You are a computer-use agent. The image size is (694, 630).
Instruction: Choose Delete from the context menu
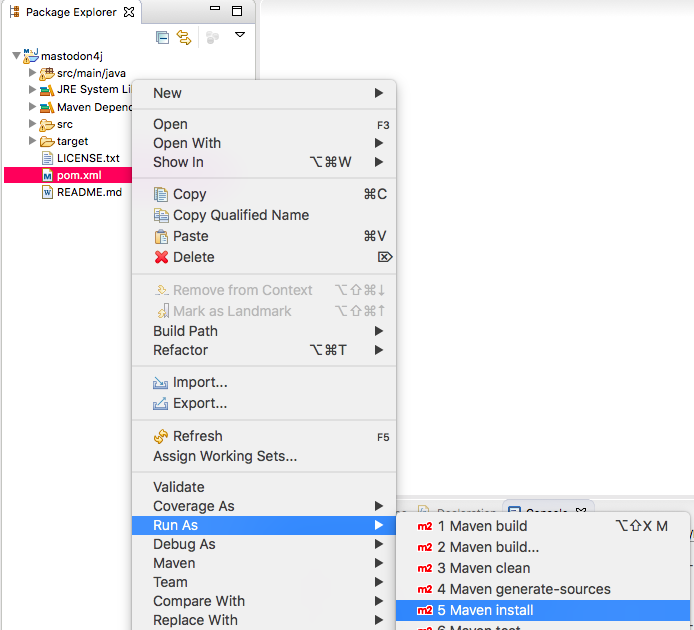click(x=264, y=257)
